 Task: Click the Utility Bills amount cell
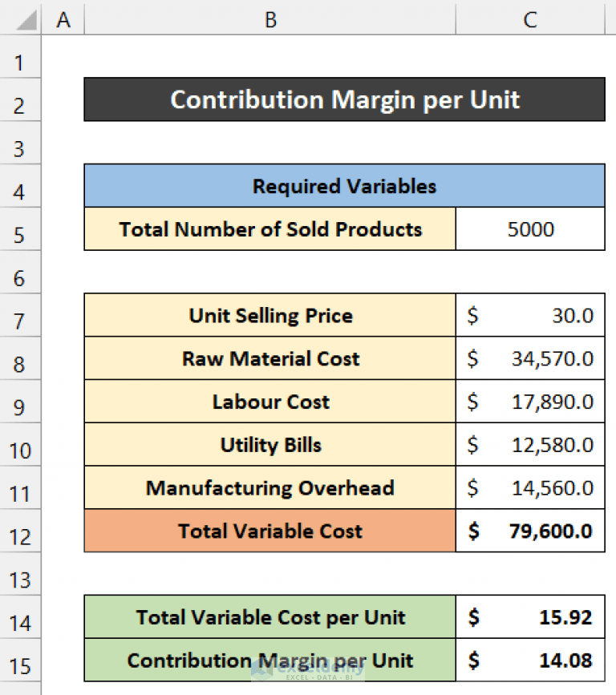[529, 445]
